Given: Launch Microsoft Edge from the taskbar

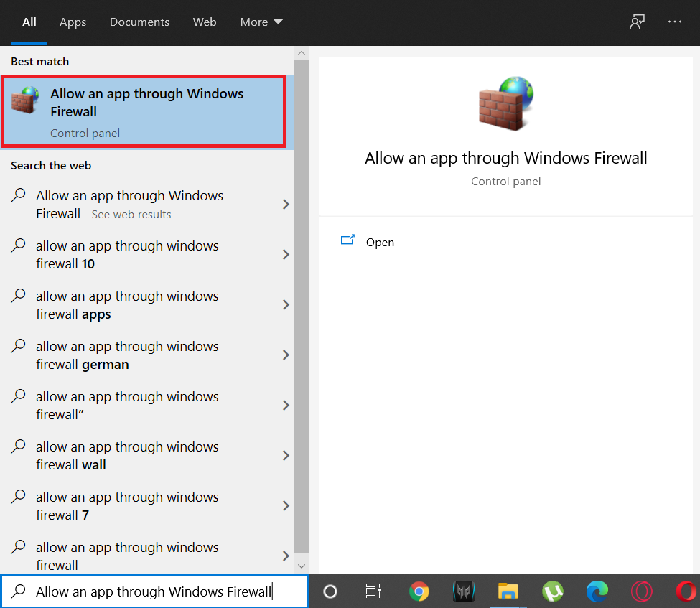Looking at the screenshot, I should pos(597,591).
